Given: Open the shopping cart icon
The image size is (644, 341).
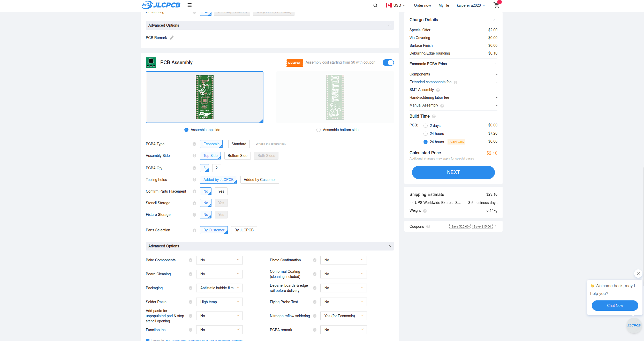Looking at the screenshot, I should coord(496,5).
